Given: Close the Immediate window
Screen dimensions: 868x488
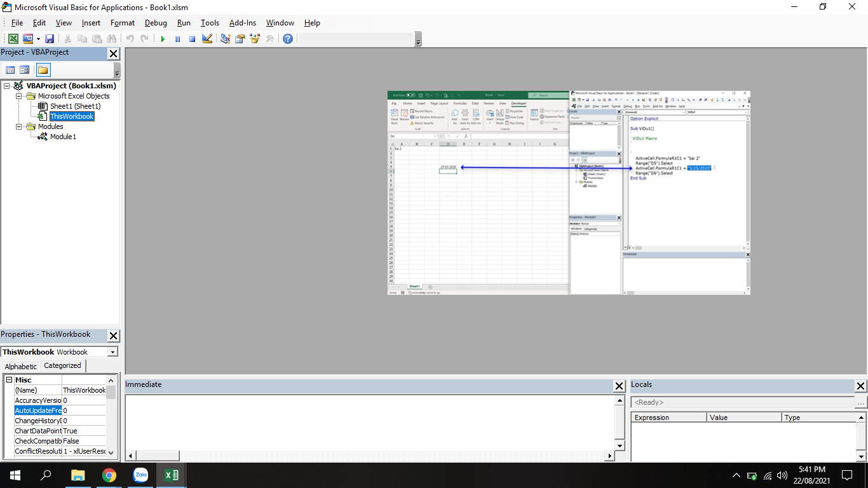Looking at the screenshot, I should pos(619,386).
